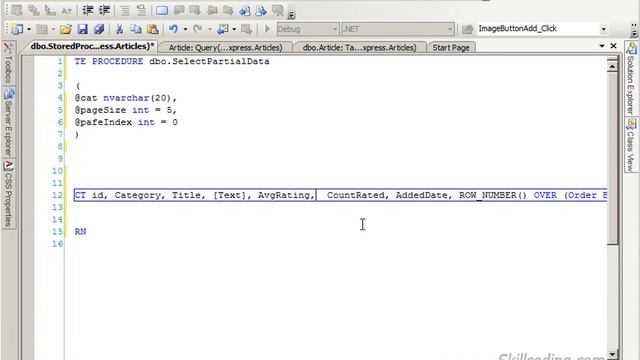
Task: Open the Undo history dropdown arrow
Action: point(185,29)
